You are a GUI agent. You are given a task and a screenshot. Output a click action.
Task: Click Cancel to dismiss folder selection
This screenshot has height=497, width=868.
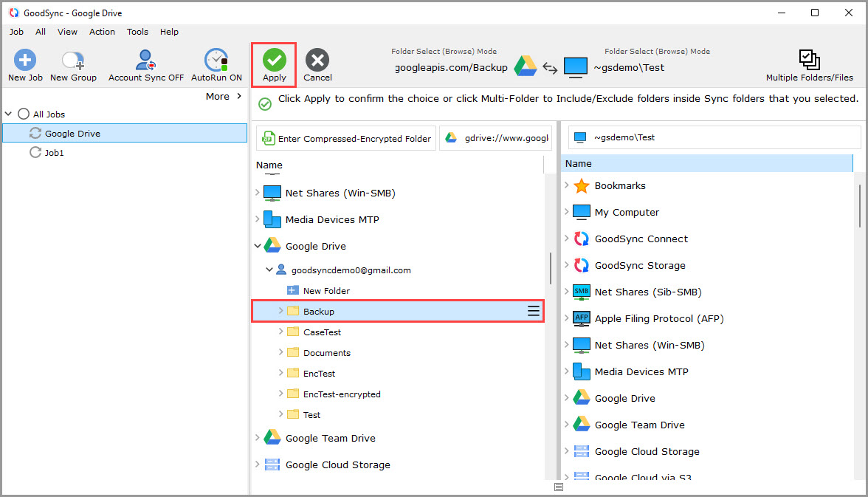coord(317,64)
